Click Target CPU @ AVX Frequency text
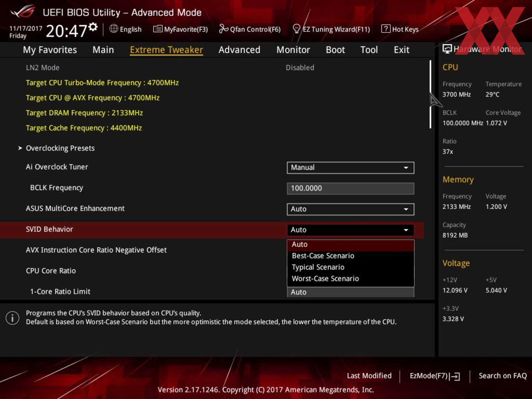 click(x=93, y=98)
